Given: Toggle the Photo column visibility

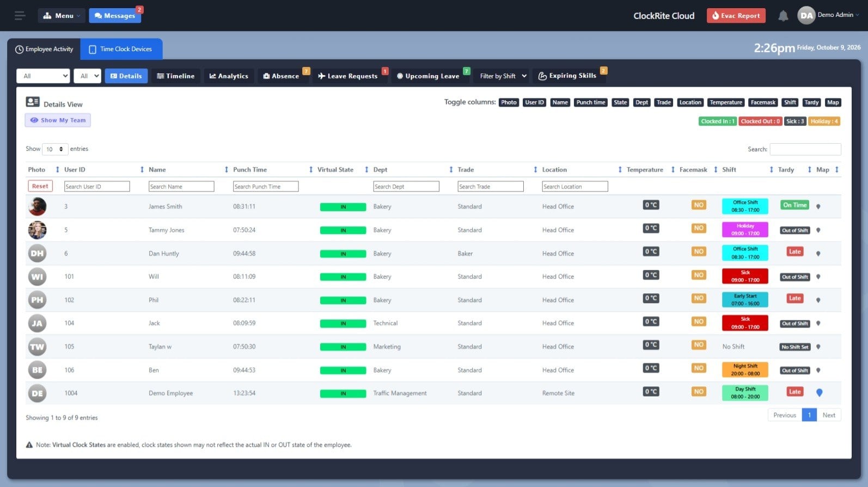Looking at the screenshot, I should click(x=509, y=102).
